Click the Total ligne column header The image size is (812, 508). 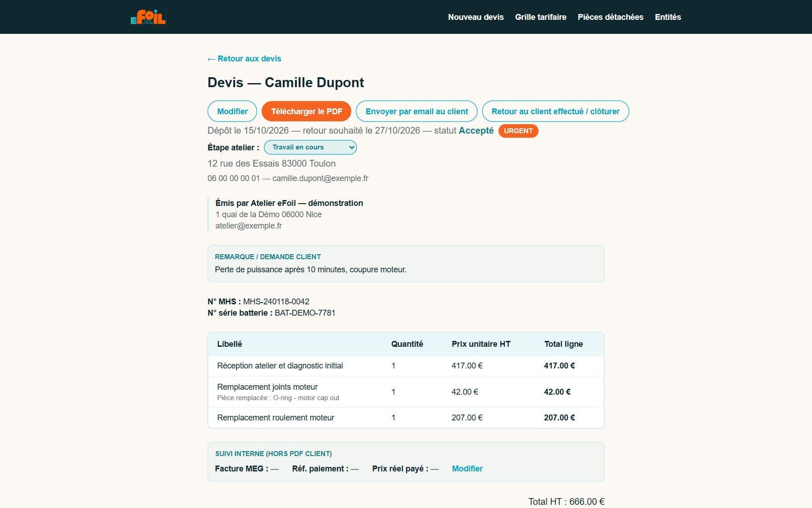(563, 344)
